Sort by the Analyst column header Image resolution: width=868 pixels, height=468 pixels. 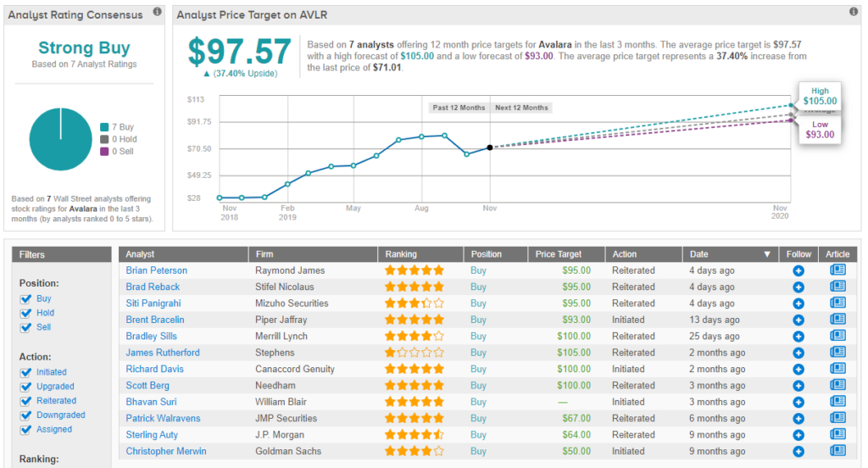pyautogui.click(x=183, y=254)
